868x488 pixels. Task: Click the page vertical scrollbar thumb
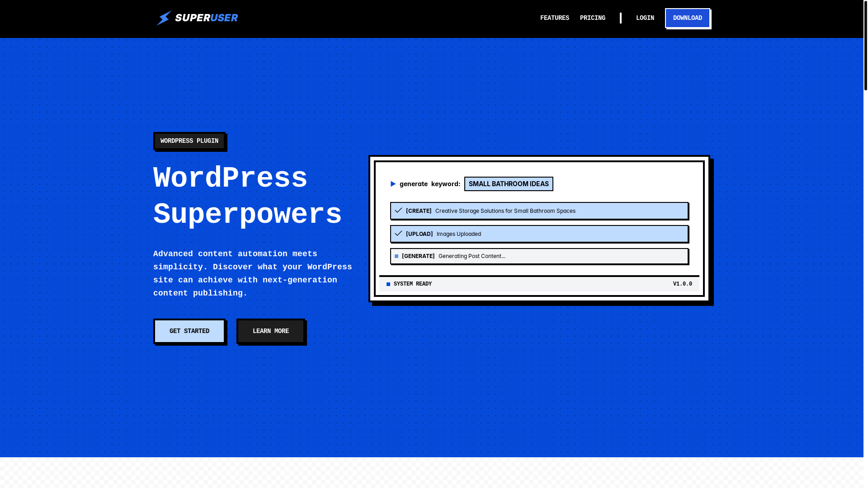click(x=866, y=45)
